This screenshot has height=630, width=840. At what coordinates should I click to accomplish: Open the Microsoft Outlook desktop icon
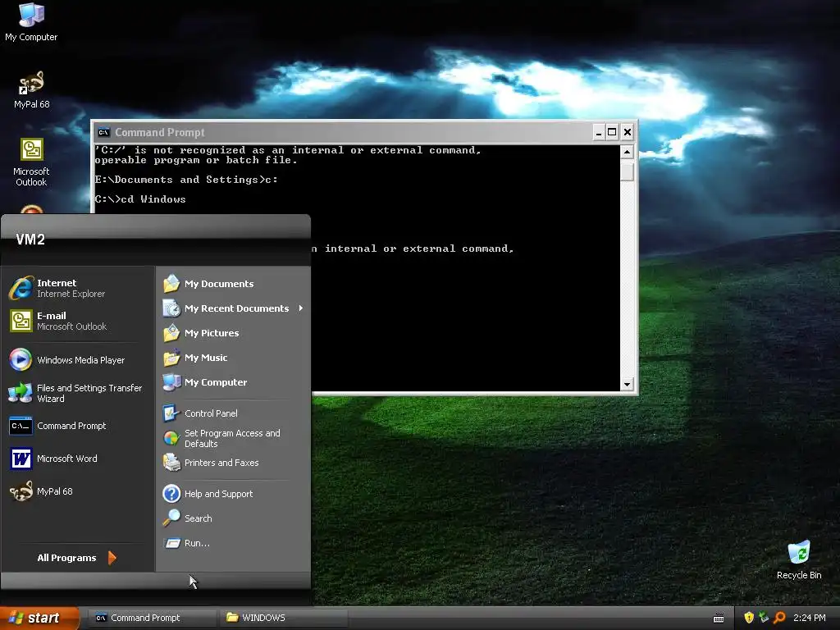[31, 162]
